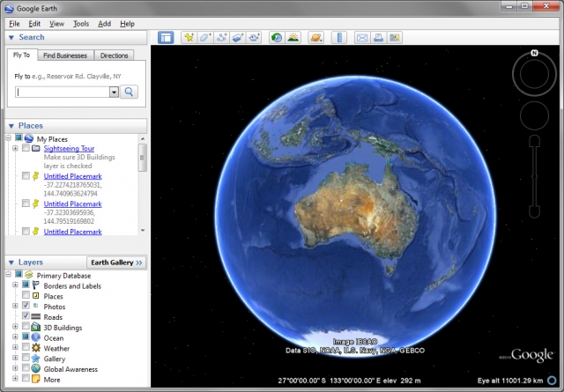The image size is (564, 392).
Task: Expand the Global Awareness layer
Action: coord(15,368)
